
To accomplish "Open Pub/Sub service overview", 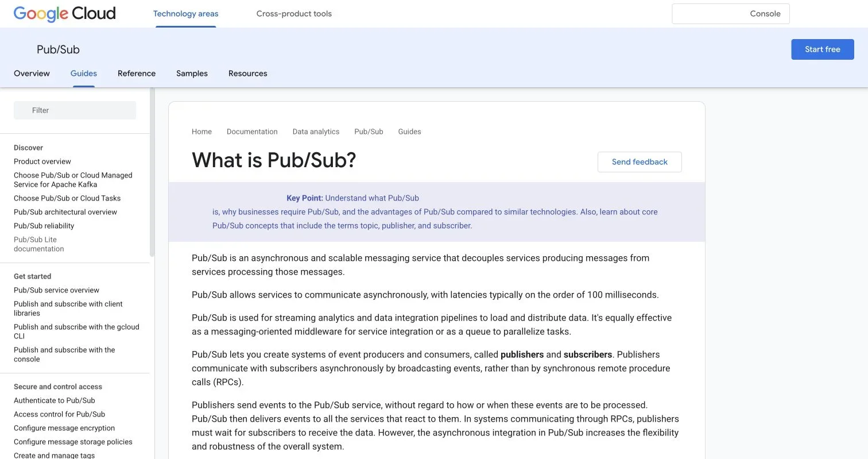I will point(56,290).
